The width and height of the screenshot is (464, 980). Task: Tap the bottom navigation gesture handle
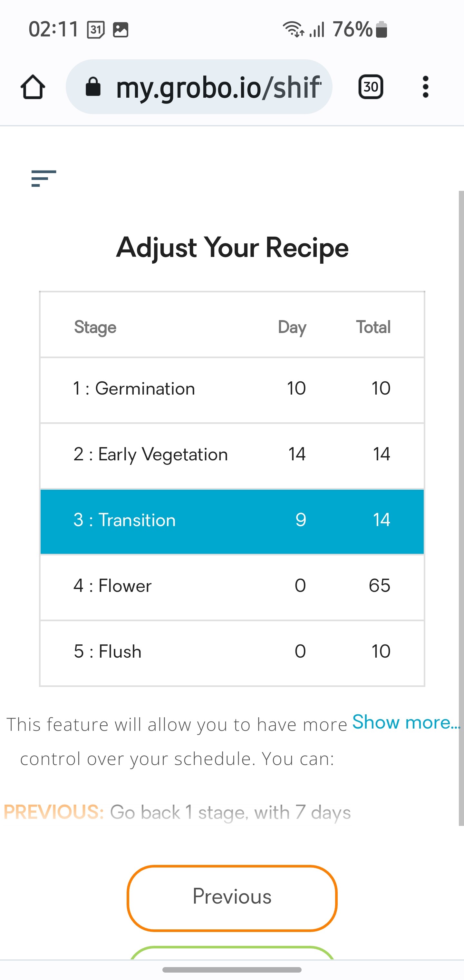[x=232, y=970]
